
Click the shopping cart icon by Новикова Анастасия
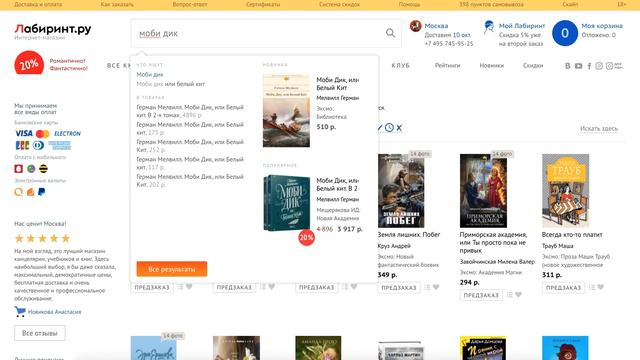click(20, 311)
